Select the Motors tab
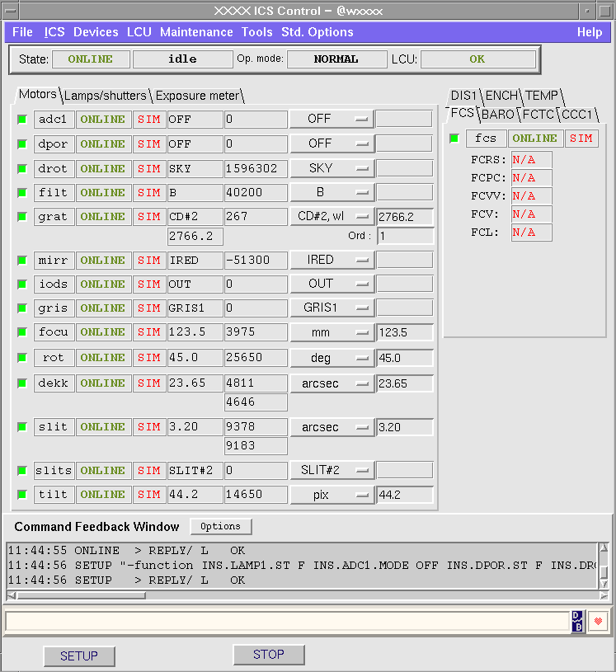The width and height of the screenshot is (616, 672). [38, 94]
